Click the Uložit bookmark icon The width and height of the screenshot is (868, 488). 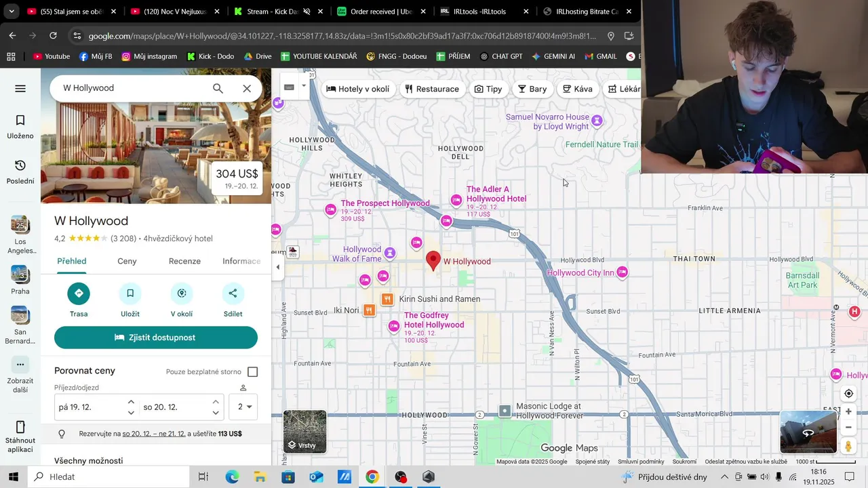130,293
